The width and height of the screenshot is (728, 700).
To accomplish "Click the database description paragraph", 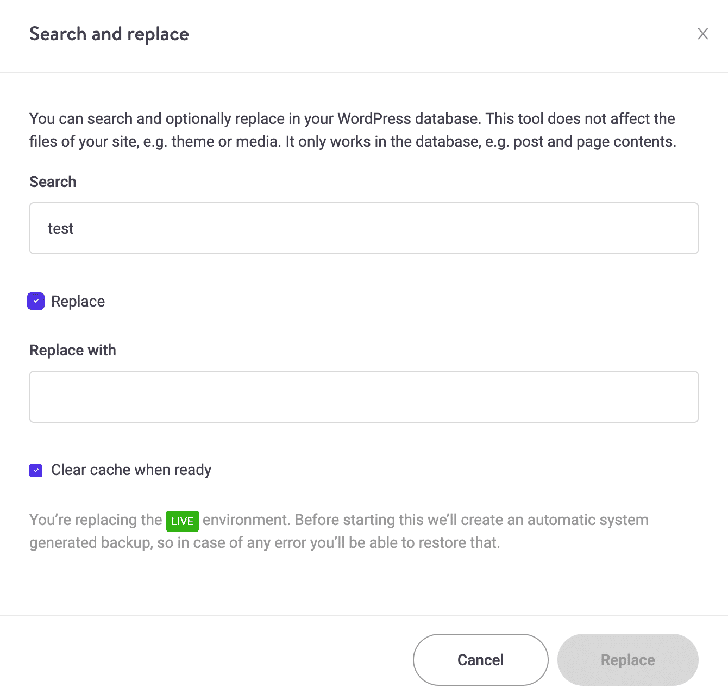I will (352, 130).
